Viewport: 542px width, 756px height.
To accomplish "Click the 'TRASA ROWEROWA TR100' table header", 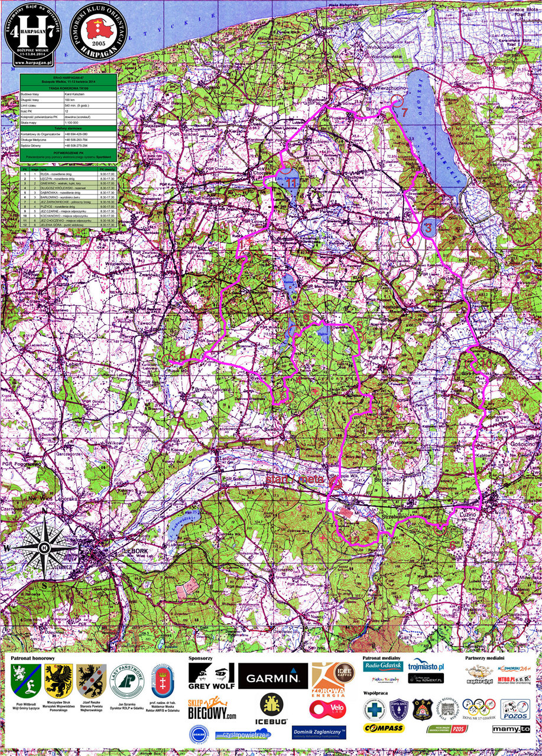I will tap(69, 87).
